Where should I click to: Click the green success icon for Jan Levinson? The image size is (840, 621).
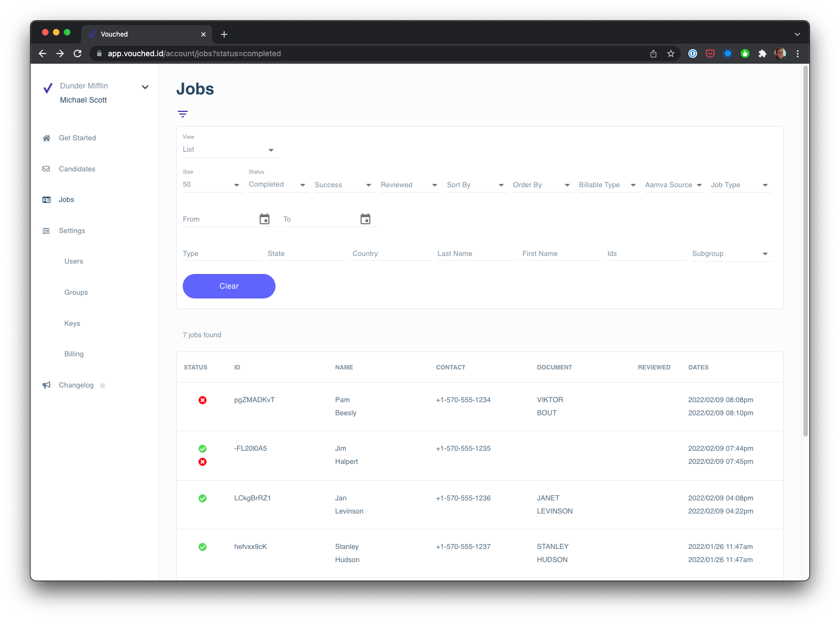coord(202,498)
